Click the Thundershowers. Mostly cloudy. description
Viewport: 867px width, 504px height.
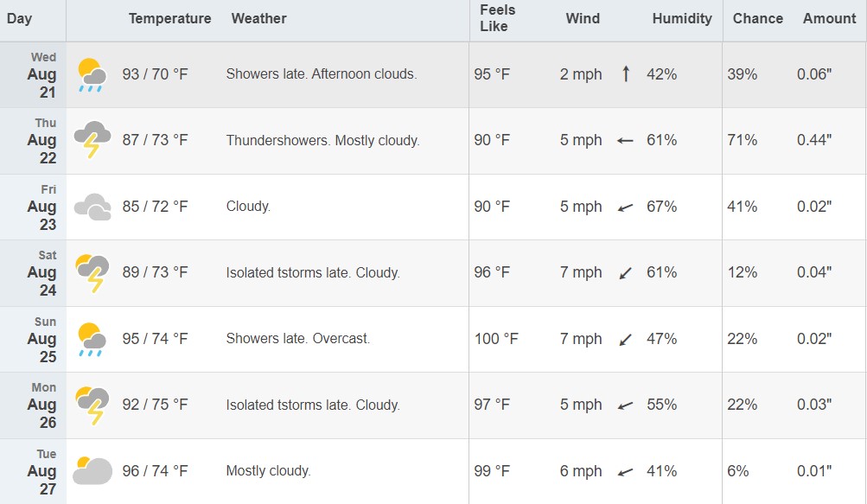coord(323,141)
